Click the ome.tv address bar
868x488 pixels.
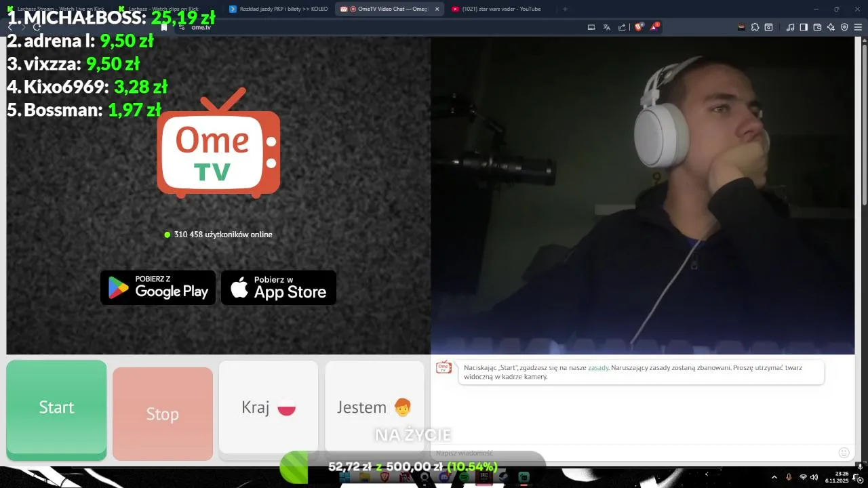pyautogui.click(x=380, y=27)
